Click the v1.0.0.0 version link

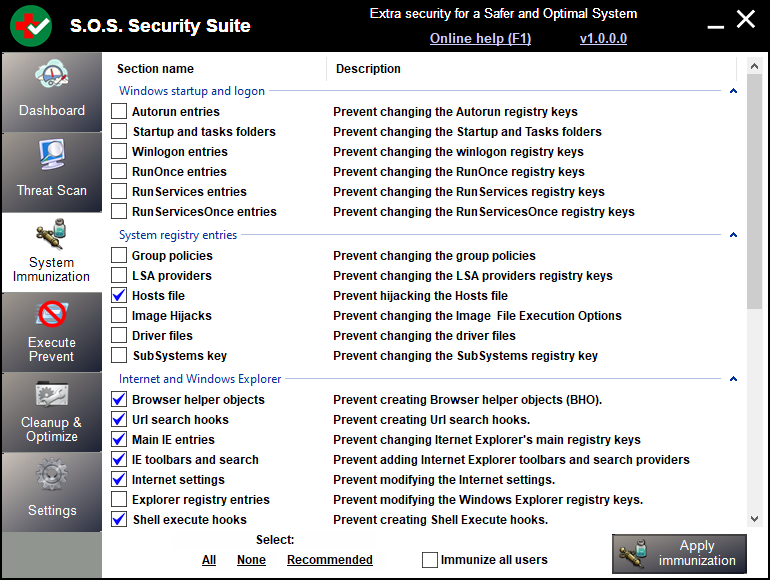(603, 38)
